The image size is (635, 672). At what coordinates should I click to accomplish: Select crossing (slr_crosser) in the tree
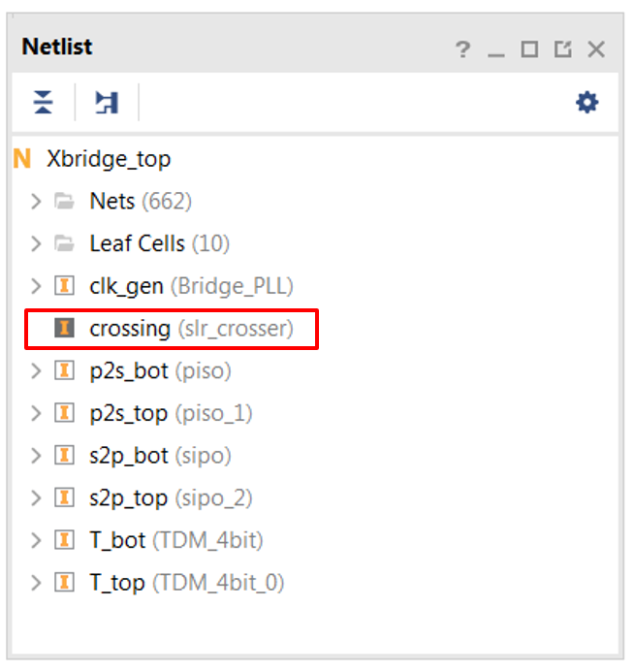coord(192,329)
